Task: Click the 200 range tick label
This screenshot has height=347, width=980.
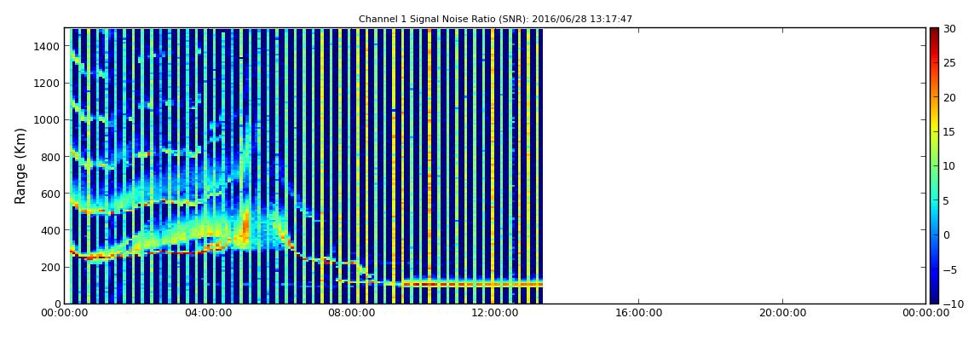Action: pyautogui.click(x=50, y=268)
